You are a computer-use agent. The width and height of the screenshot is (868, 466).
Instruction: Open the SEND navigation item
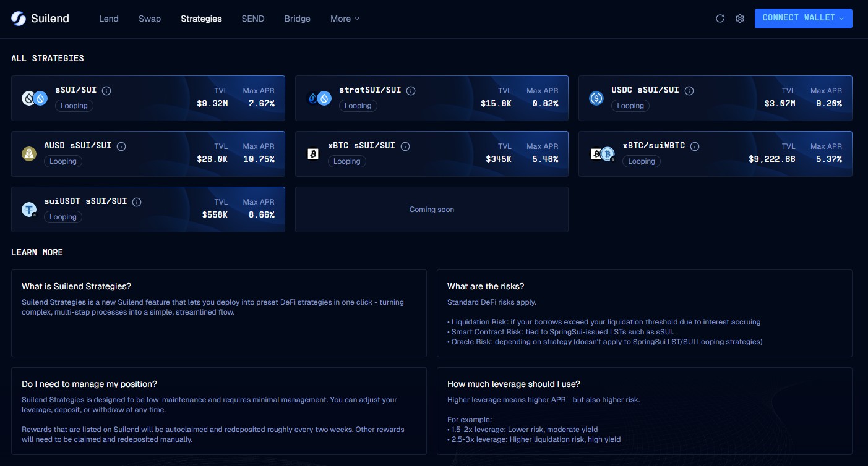tap(253, 19)
